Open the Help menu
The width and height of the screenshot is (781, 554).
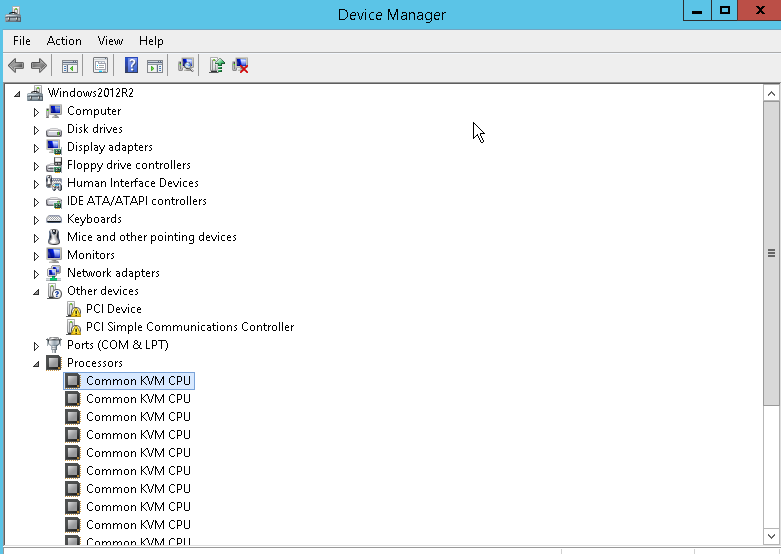point(151,41)
